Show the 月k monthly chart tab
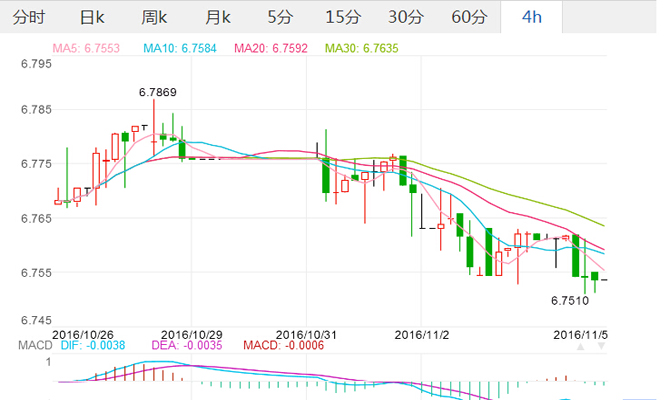The width and height of the screenshot is (670, 400). point(217,17)
